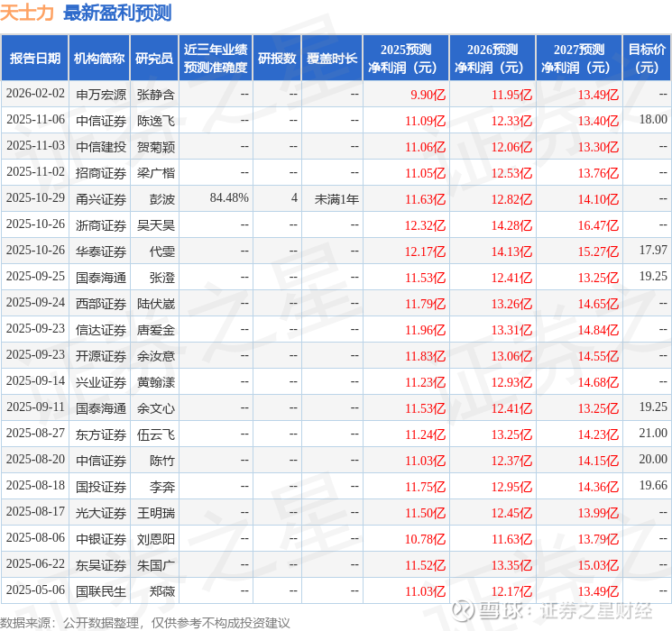
Task: Click analyst name 彭波
Action: (x=162, y=199)
